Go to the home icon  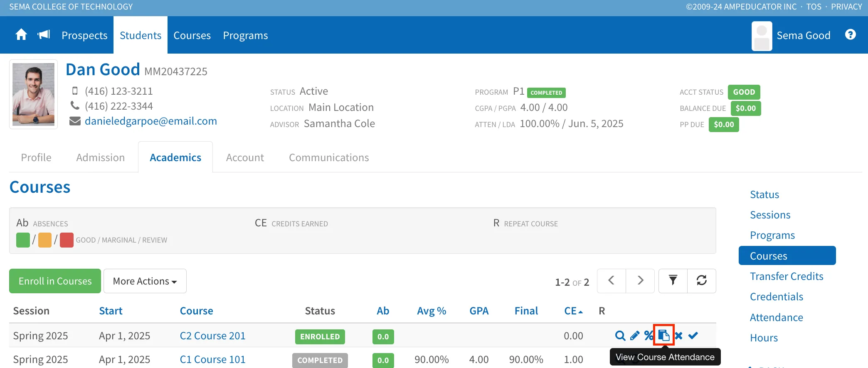(x=21, y=35)
